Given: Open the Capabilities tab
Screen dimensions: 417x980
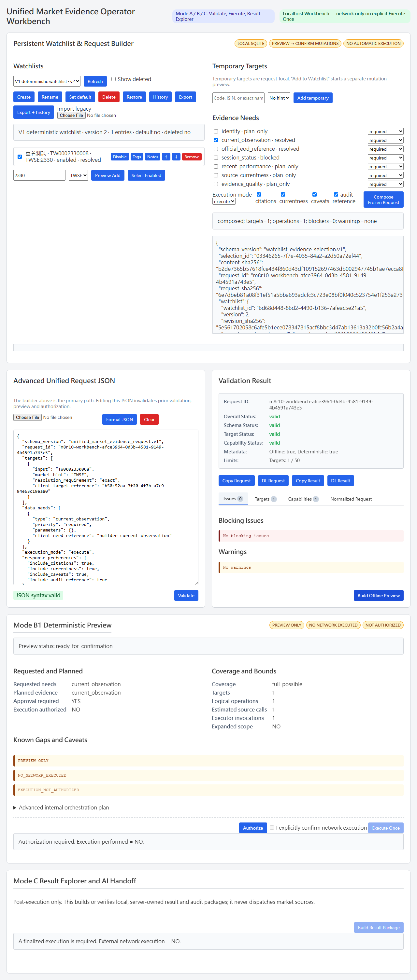Looking at the screenshot, I should point(303,499).
